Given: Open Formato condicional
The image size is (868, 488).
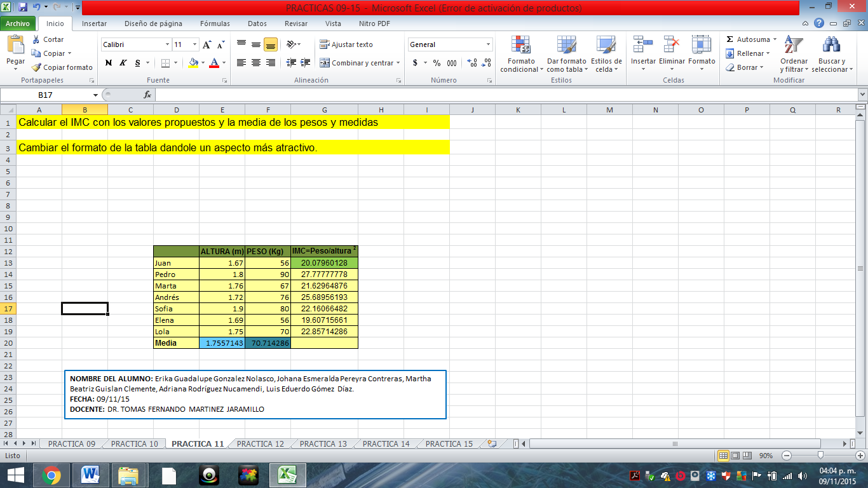Looking at the screenshot, I should pos(522,54).
